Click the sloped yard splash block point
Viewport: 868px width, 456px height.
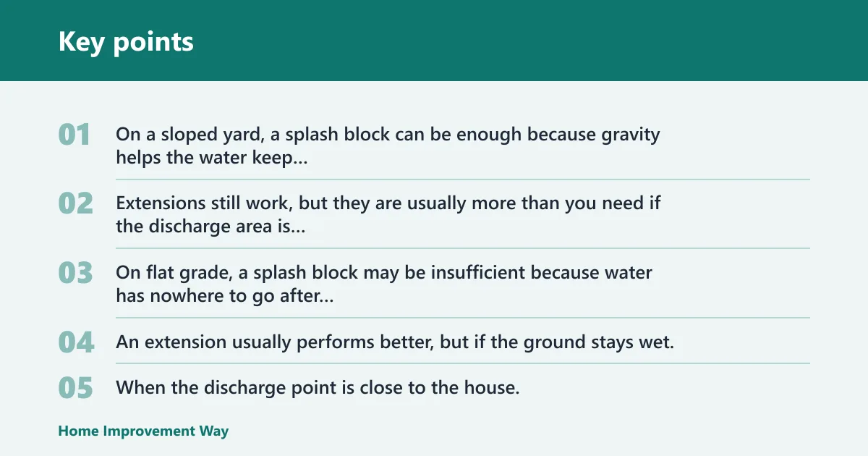(388, 145)
